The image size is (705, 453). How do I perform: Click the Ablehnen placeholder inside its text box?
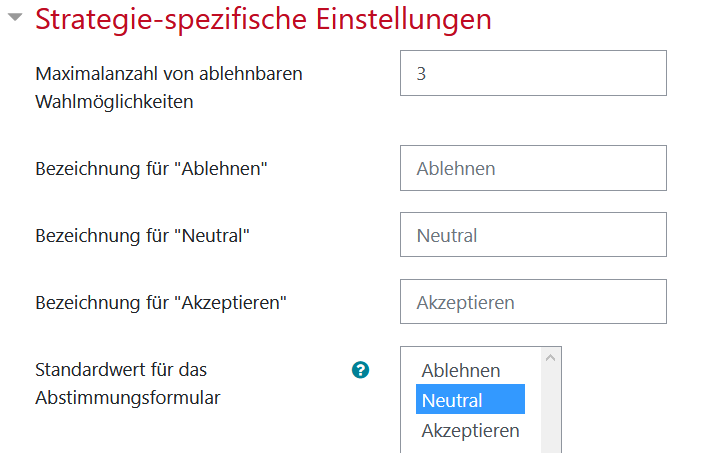pyautogui.click(x=456, y=169)
